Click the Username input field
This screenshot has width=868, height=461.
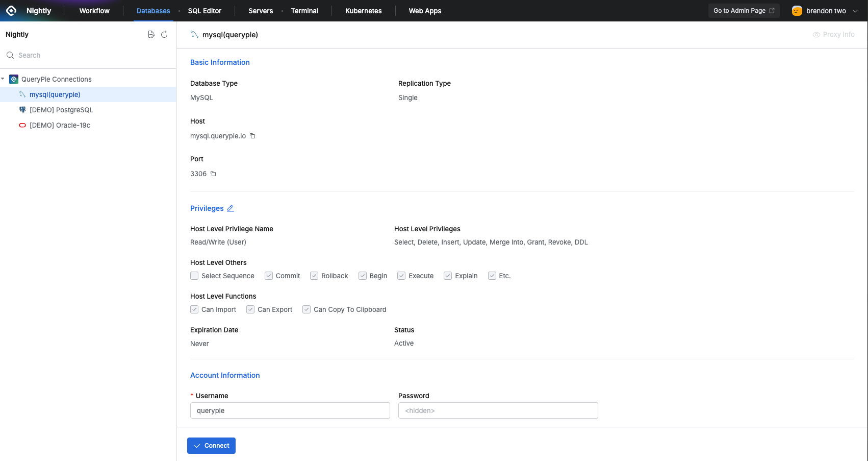[x=290, y=410]
